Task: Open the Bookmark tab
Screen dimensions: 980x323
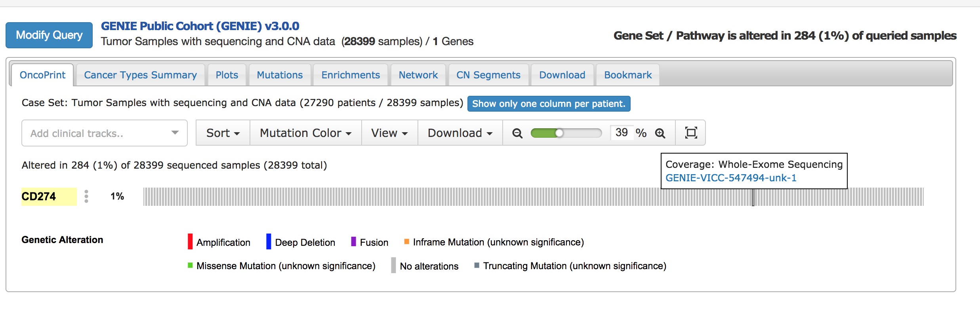Action: 628,75
